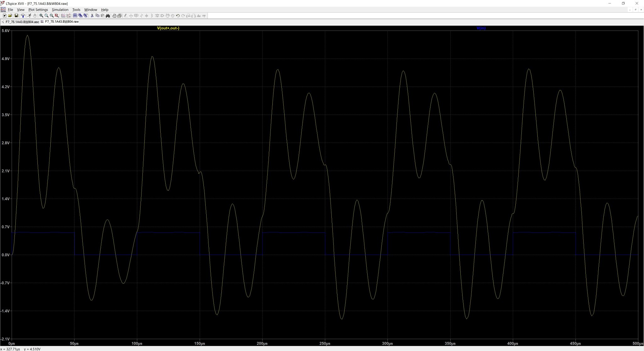The height and width of the screenshot is (351, 644).
Task: Click the Close All Windows toolbar icon
Action: (x=85, y=16)
